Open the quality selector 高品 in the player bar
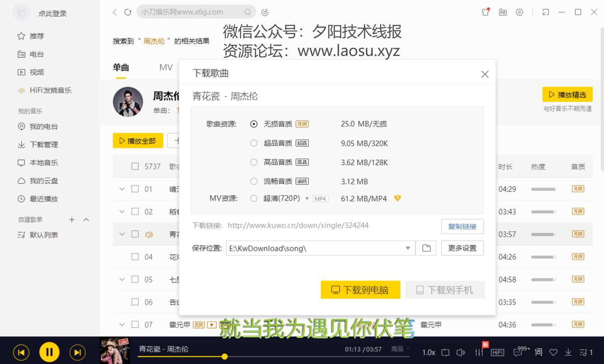The height and width of the screenshot is (364, 604). point(400,349)
